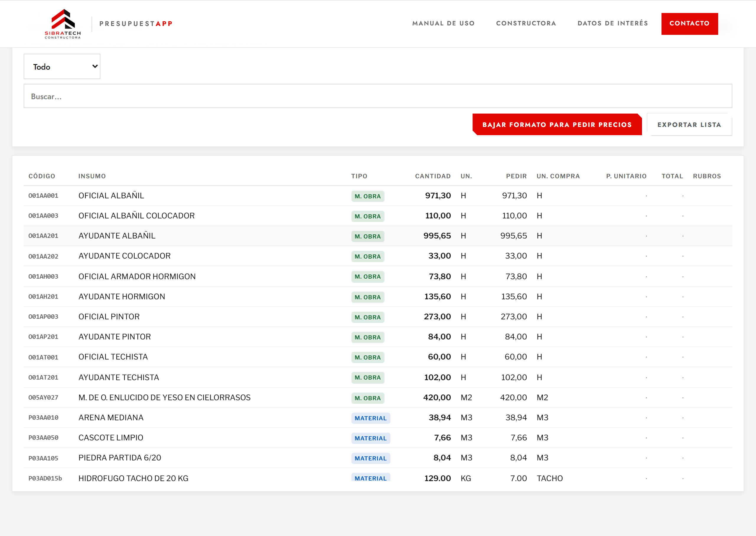Click the red Contacto button
Screen dimensions: 756x536
point(689,23)
